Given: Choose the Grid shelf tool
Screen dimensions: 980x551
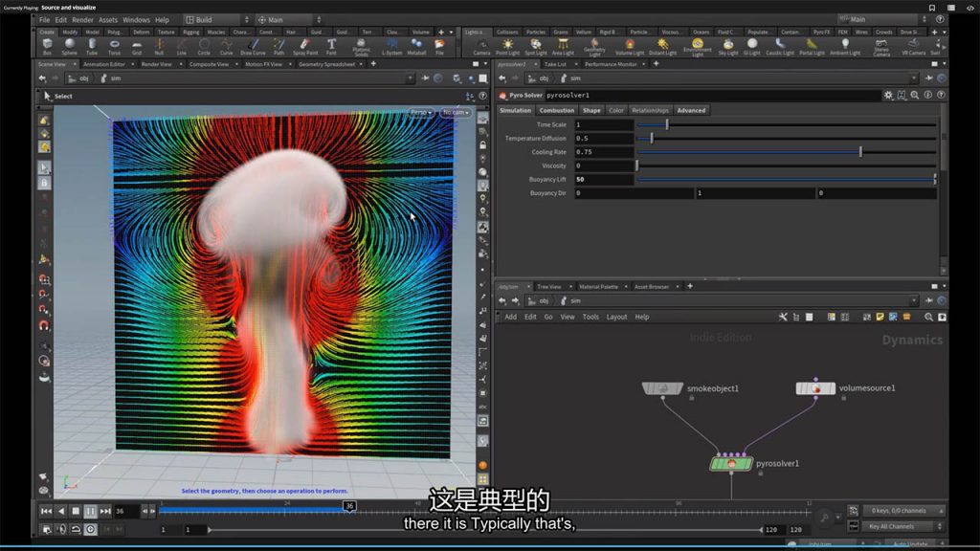Looking at the screenshot, I should click(137, 46).
